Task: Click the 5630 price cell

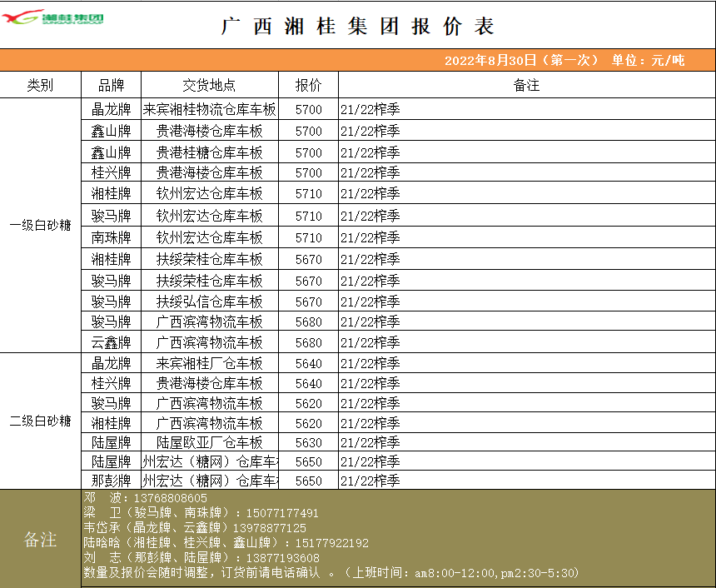Action: pyautogui.click(x=308, y=442)
